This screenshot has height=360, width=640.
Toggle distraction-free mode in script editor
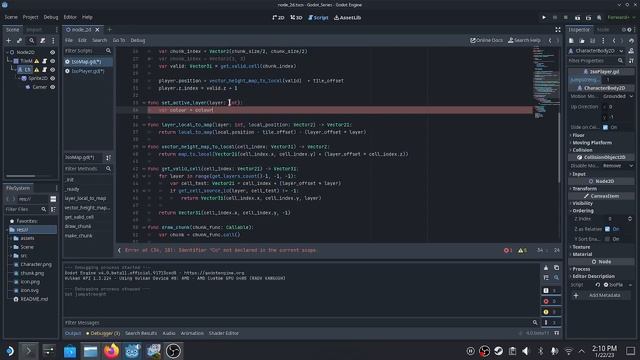tap(558, 29)
